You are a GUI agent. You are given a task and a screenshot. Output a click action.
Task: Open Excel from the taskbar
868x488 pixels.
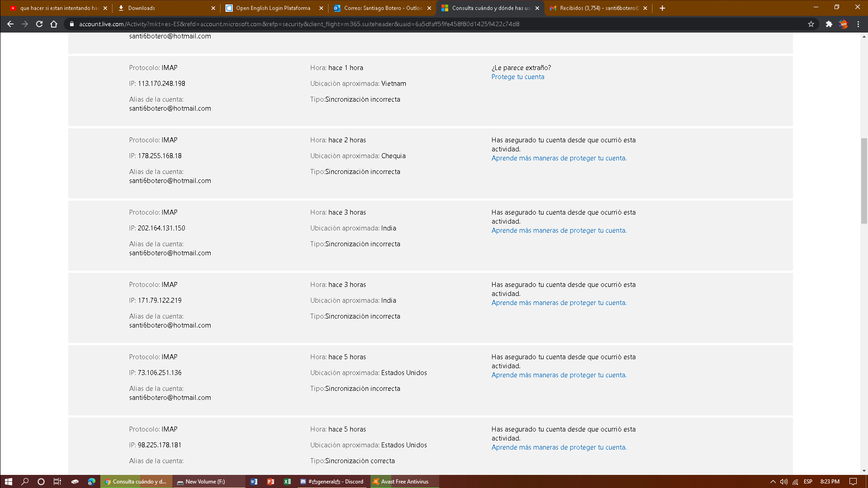point(287,481)
